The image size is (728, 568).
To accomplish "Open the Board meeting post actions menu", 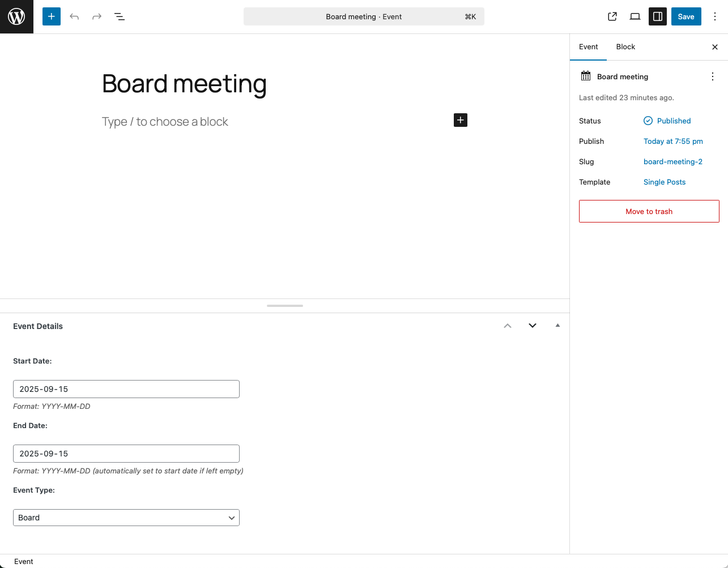I will point(712,76).
